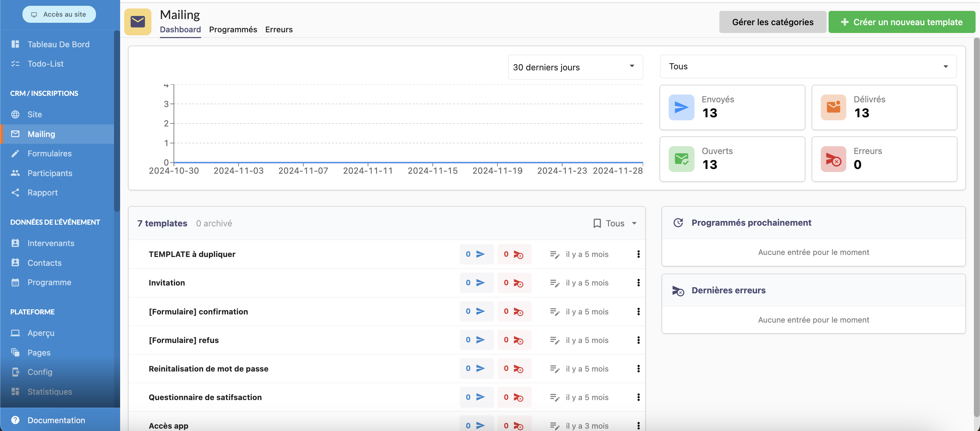Click sent count badge for Questionnaire de satifsaction
980x431 pixels.
(x=476, y=397)
